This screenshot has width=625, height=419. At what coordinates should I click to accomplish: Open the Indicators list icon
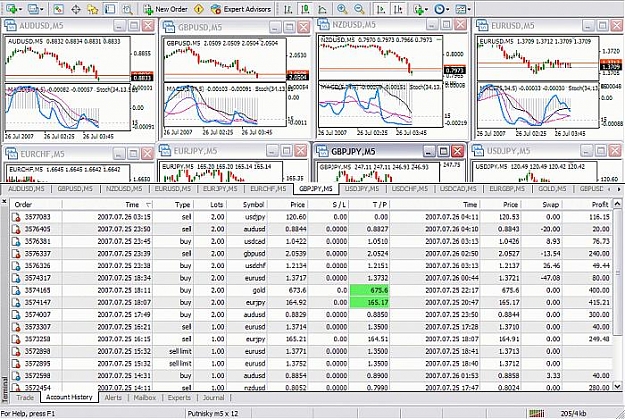[x=418, y=9]
